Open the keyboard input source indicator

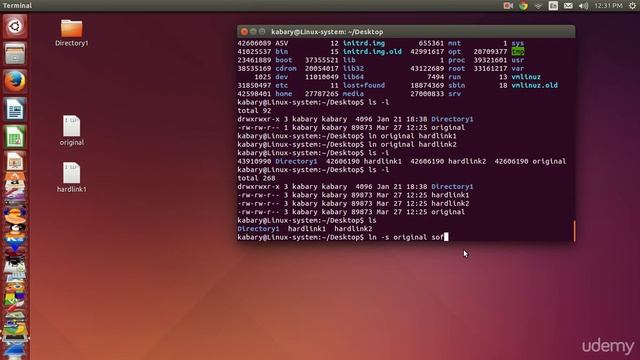tap(553, 5)
